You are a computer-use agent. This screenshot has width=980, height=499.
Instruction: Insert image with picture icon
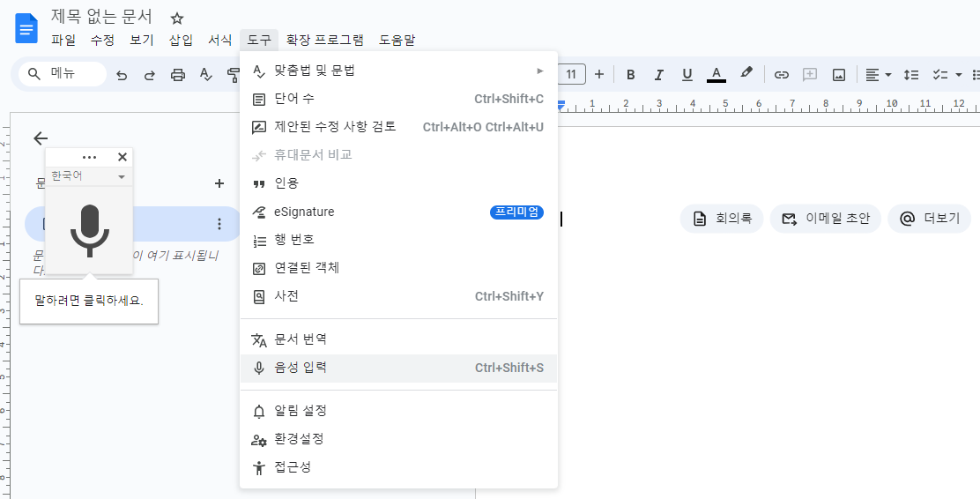point(839,75)
